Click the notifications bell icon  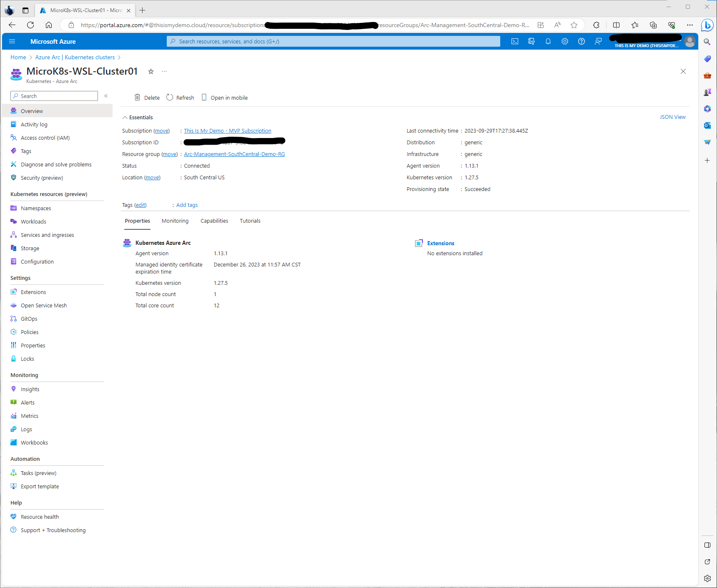coord(548,41)
